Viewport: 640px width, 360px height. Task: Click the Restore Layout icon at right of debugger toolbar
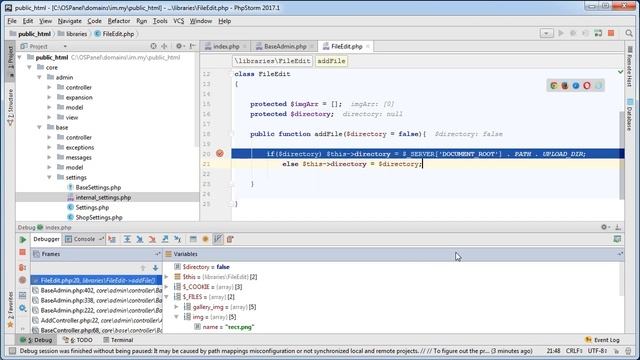[617, 239]
